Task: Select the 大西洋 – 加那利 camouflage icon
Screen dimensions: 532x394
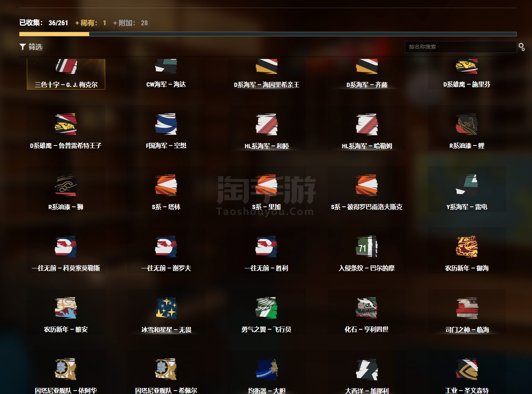Action: coord(367,369)
